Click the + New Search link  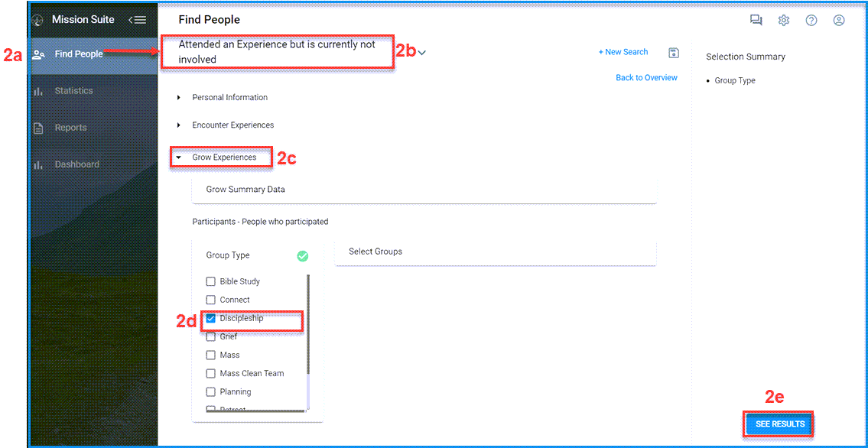pyautogui.click(x=623, y=52)
